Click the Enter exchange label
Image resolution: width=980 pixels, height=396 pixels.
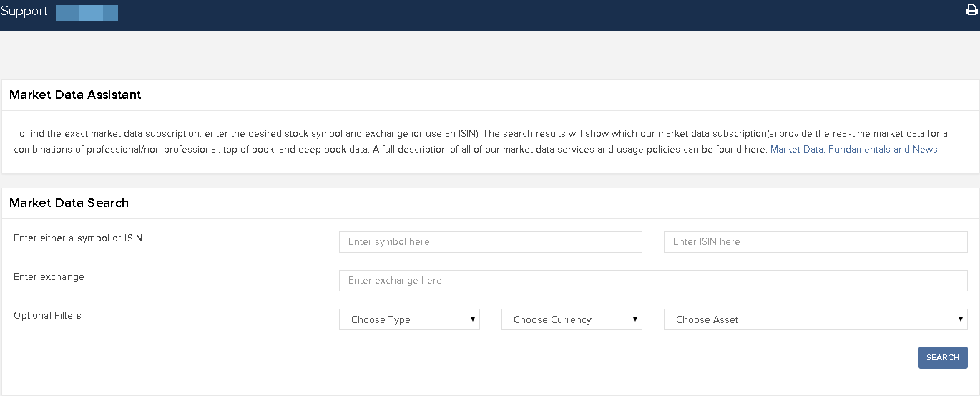(x=49, y=276)
